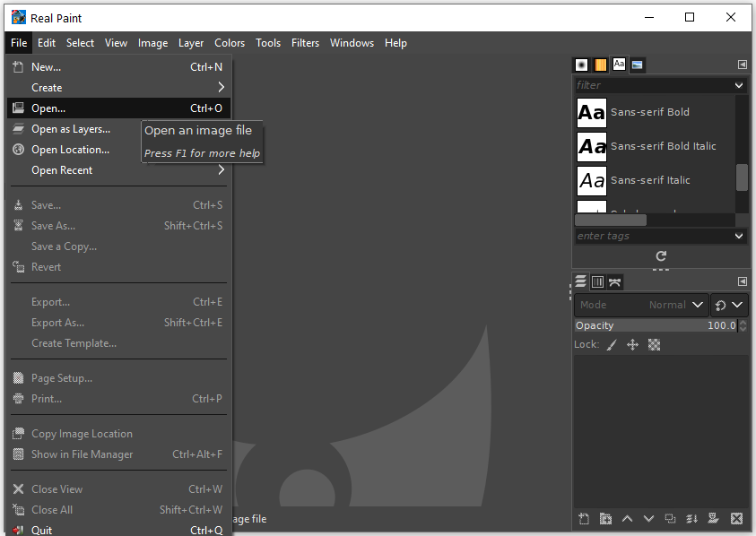The image size is (756, 536).
Task: Expand the enter tags dropdown arrow
Action: tap(739, 237)
